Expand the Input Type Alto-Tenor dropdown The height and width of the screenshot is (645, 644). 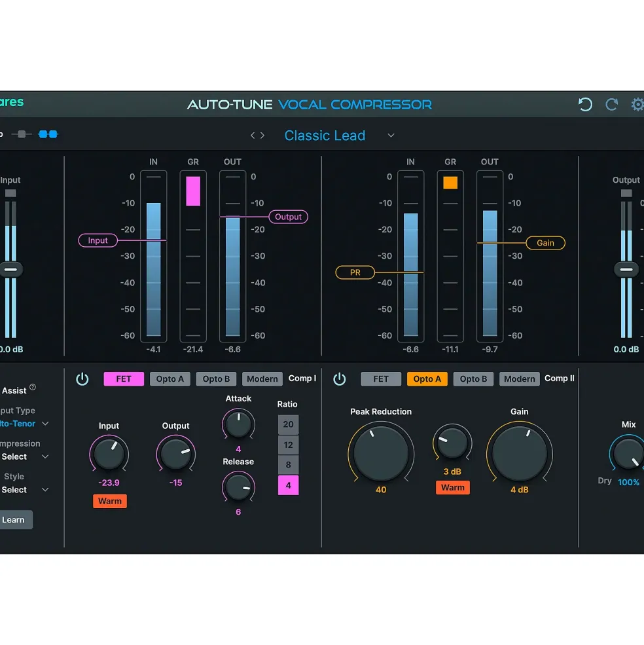pos(46,424)
